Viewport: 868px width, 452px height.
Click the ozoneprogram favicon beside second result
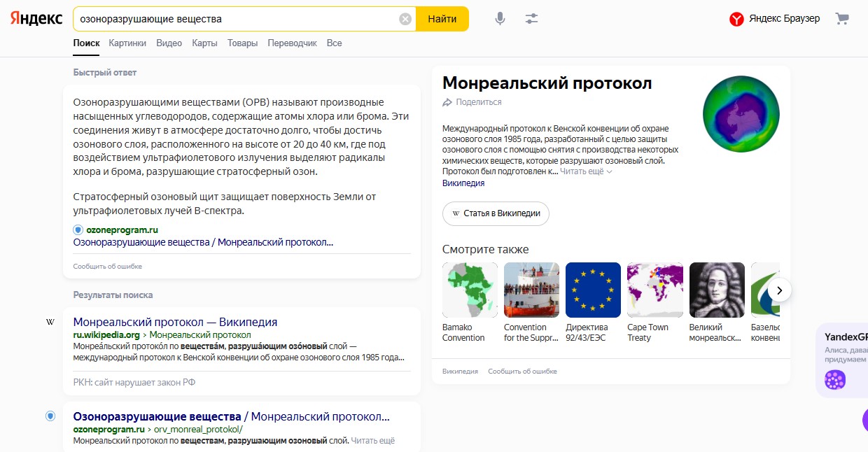pos(50,416)
